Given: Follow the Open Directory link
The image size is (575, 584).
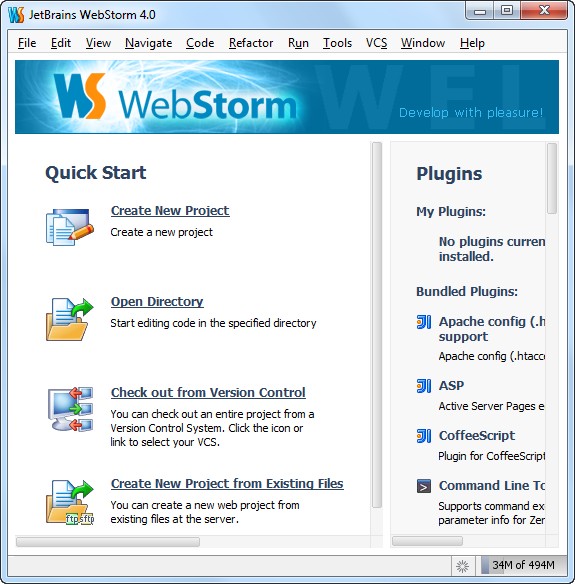Looking at the screenshot, I should pos(157,301).
